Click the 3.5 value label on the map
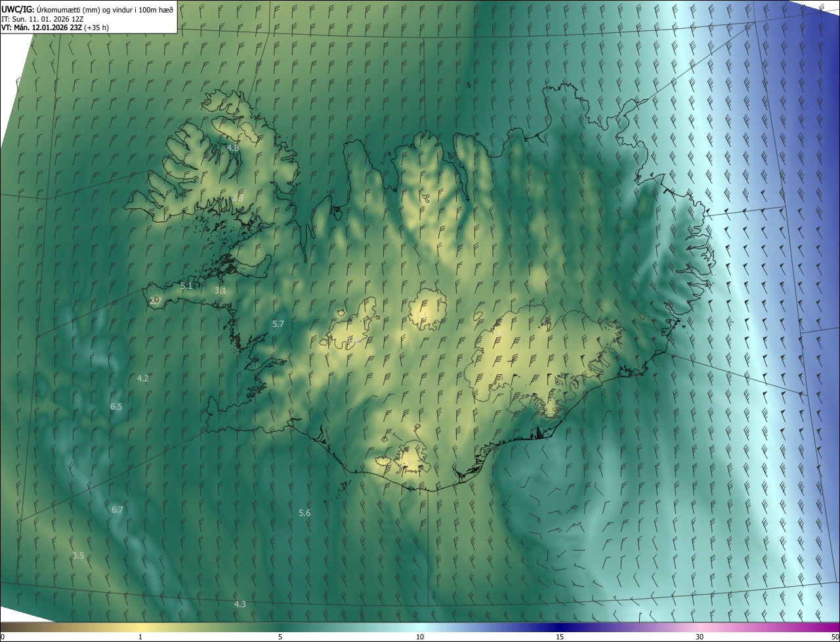This screenshot has width=840, height=642. click(78, 556)
